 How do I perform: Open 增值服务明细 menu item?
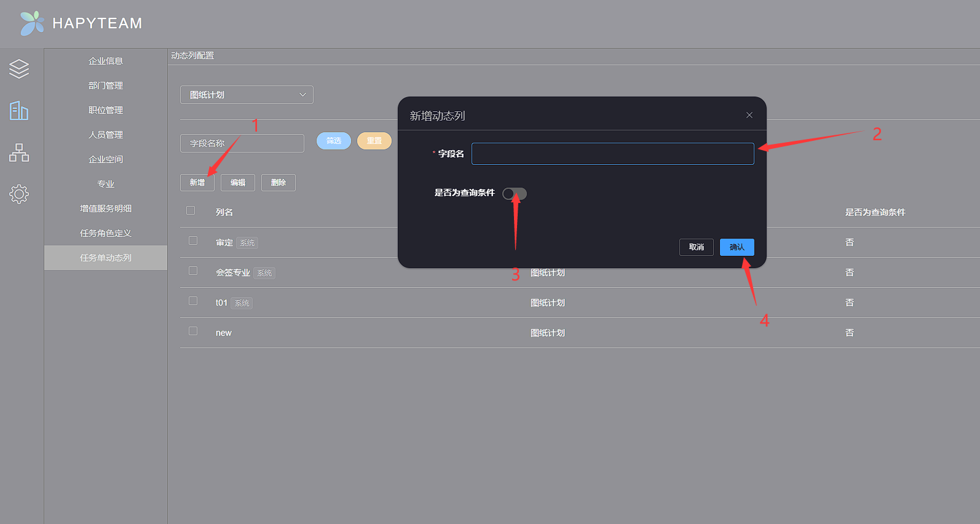click(106, 208)
